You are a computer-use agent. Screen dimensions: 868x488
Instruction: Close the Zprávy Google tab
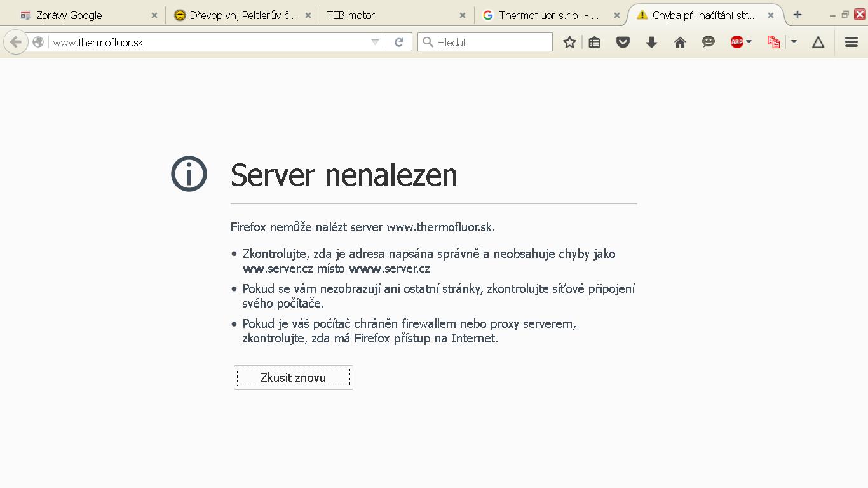point(154,15)
